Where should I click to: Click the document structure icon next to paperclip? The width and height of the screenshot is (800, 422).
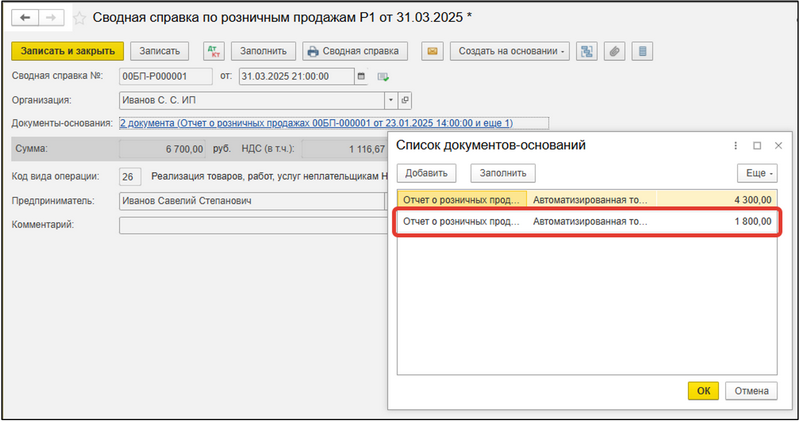coord(587,51)
